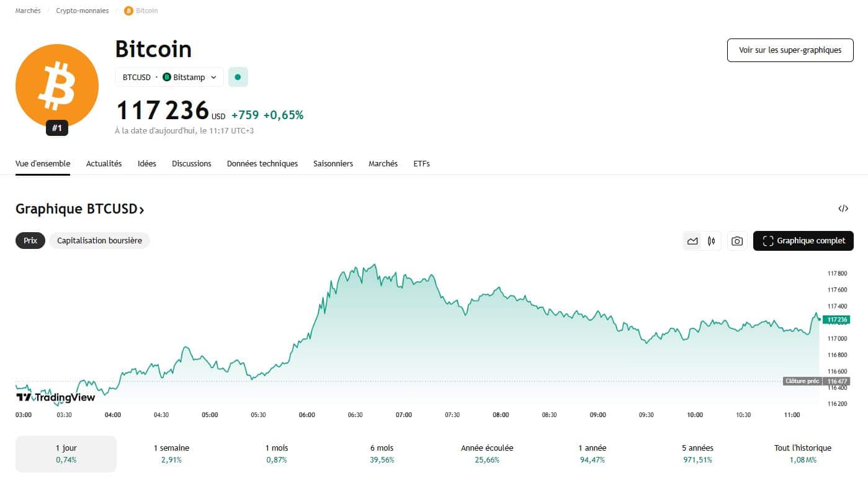Open the Vue d'ensemble tab
Image resolution: width=868 pixels, height=478 pixels.
tap(43, 164)
